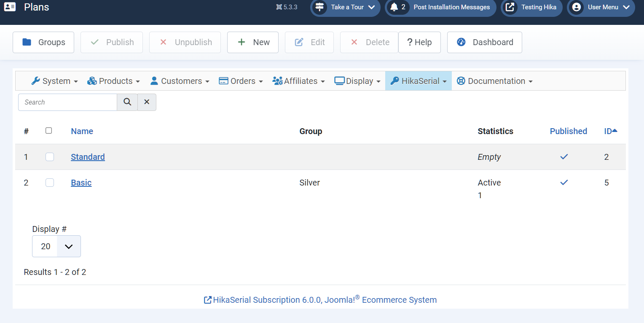Click the New button
Image resolution: width=644 pixels, height=323 pixels.
253,42
